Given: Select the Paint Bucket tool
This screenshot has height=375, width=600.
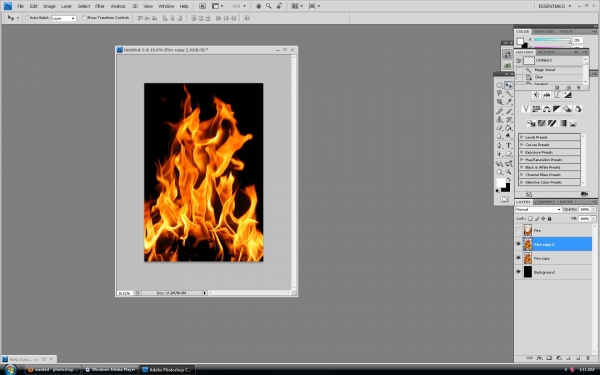Looking at the screenshot, I should tap(509, 128).
